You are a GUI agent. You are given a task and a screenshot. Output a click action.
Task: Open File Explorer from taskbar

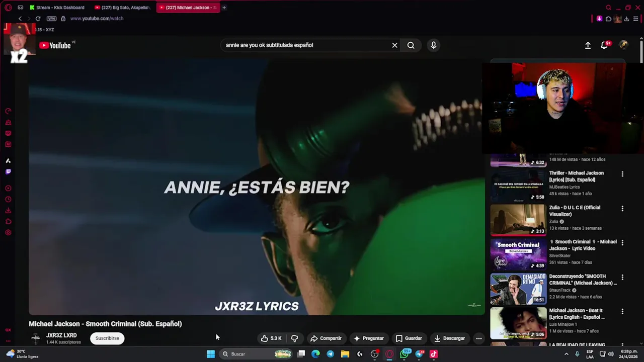click(345, 354)
